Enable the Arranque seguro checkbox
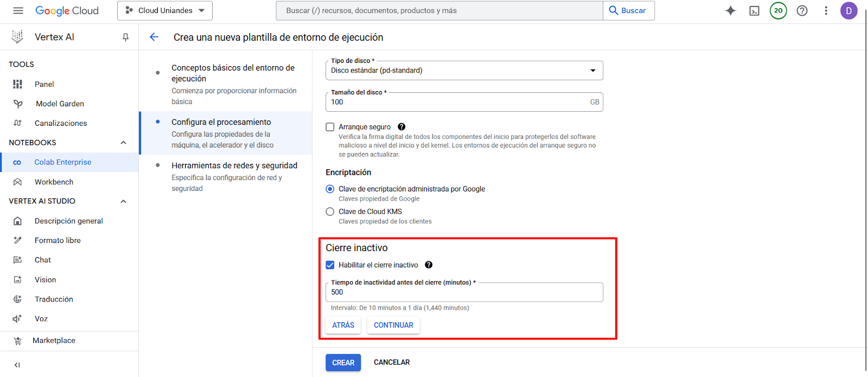This screenshot has width=868, height=377. [330, 127]
